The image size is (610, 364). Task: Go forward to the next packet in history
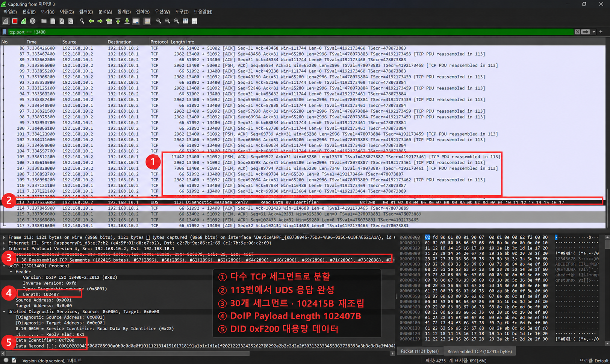tap(100, 21)
